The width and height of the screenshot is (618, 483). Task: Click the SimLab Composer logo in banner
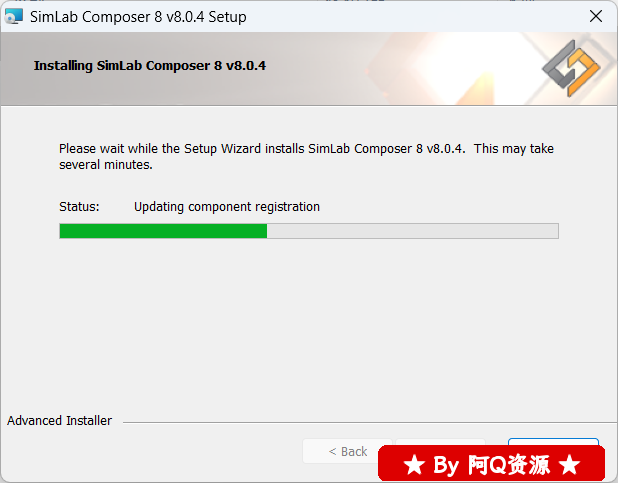[x=571, y=68]
